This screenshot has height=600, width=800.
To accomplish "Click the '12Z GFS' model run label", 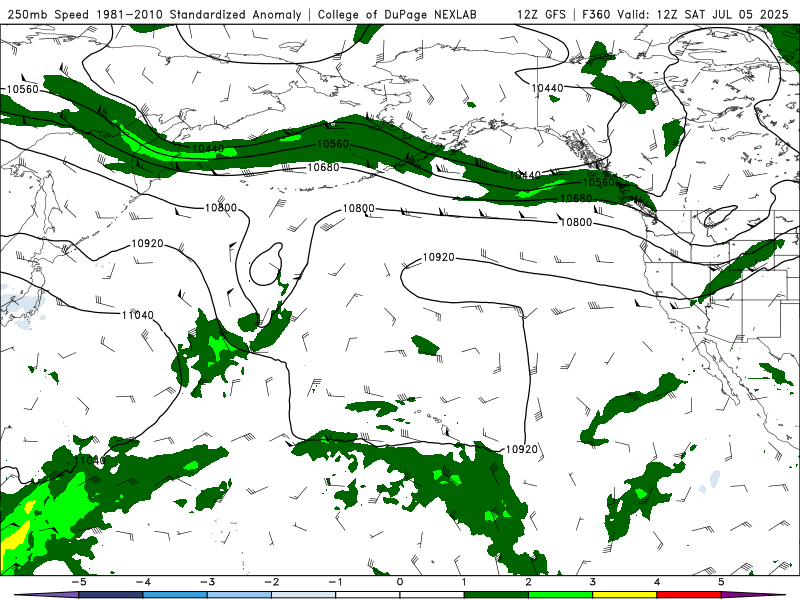I will coord(541,14).
